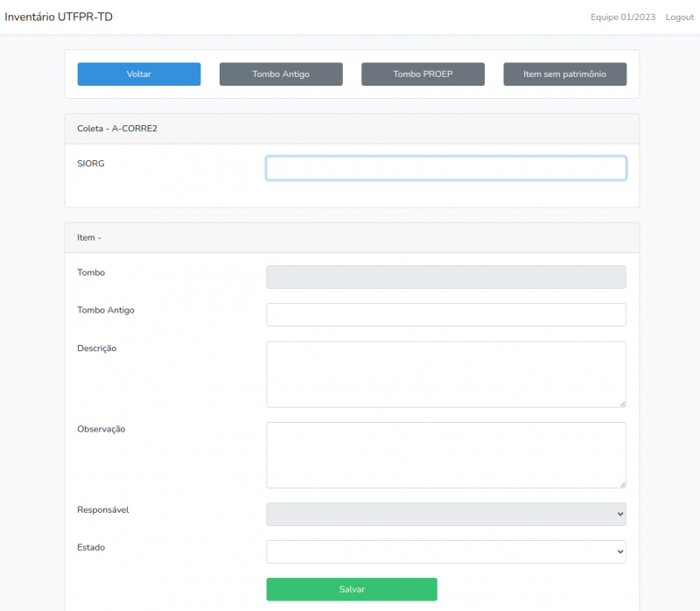Click the Tombo Antigo field label
The image size is (700, 611).
click(106, 310)
